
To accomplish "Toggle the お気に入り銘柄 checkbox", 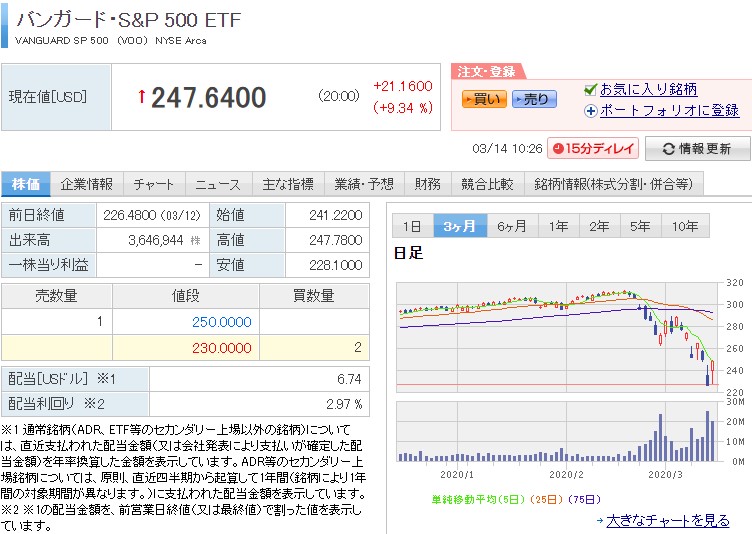I will [x=590, y=89].
